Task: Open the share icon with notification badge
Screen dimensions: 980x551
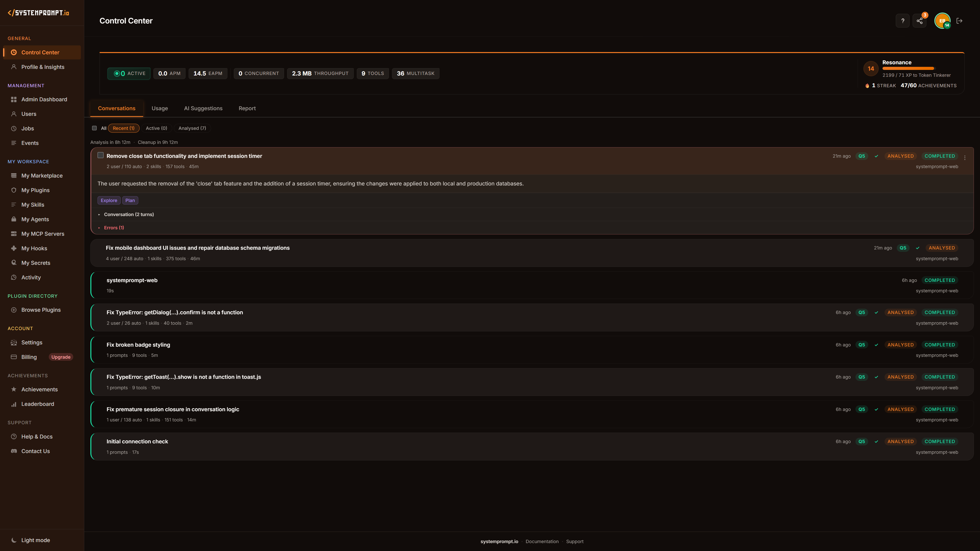Action: point(920,21)
